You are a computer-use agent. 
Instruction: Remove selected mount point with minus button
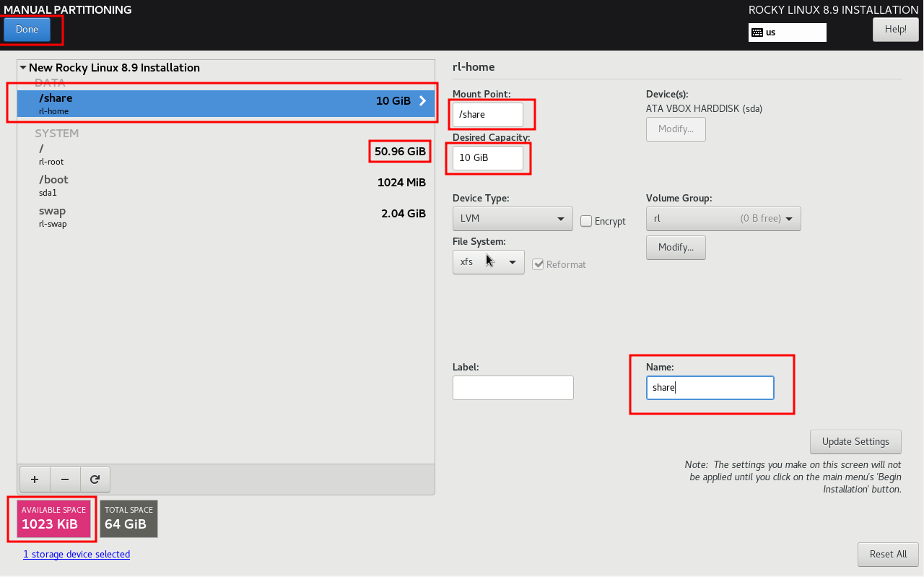pyautogui.click(x=65, y=479)
